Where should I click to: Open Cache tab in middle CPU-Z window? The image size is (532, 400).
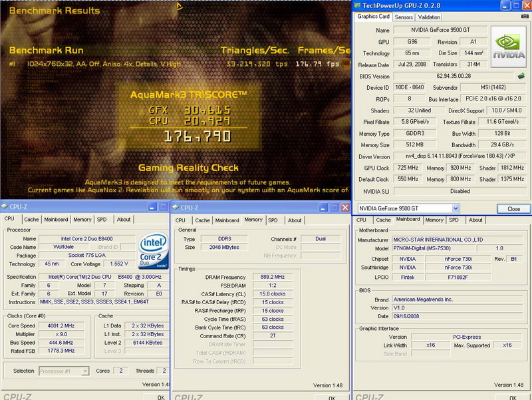[203, 220]
